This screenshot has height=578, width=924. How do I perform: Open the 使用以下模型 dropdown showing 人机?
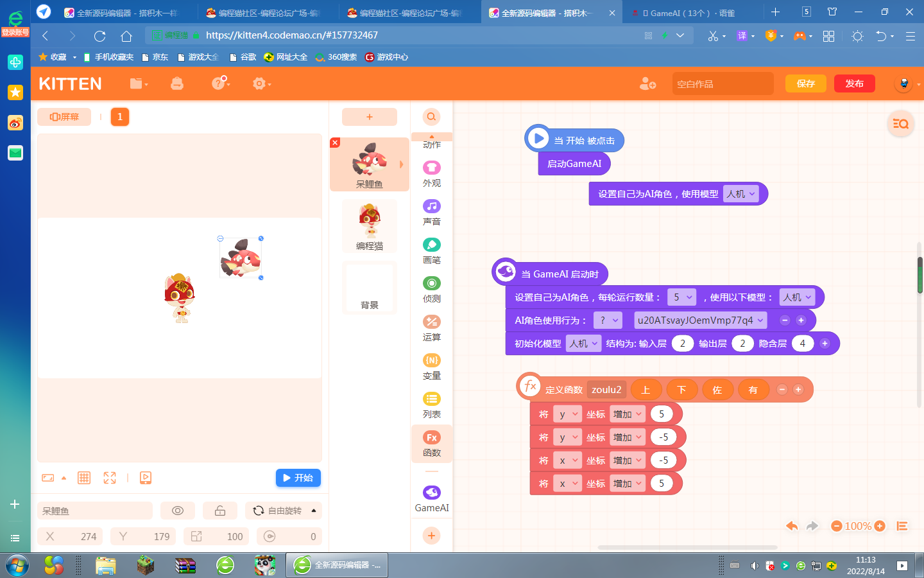[797, 297]
